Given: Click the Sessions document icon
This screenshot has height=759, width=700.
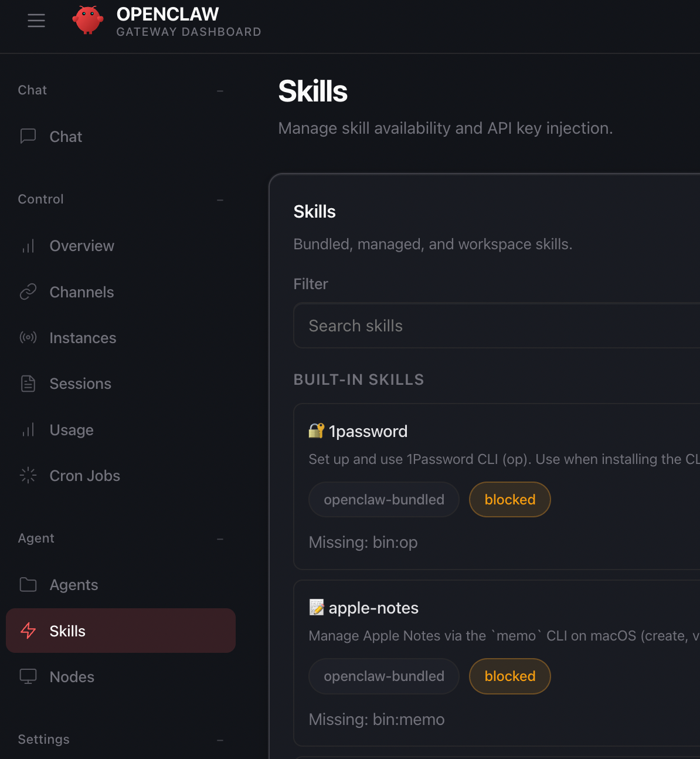Looking at the screenshot, I should [28, 384].
